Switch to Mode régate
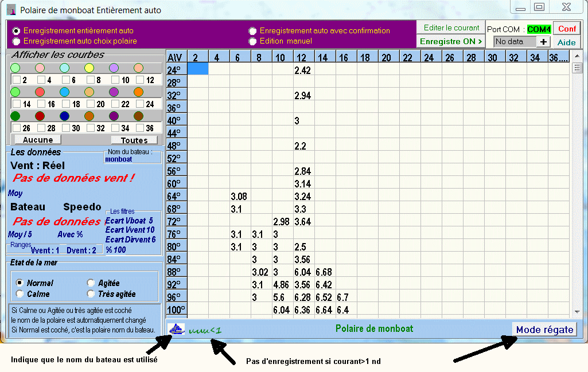The image size is (588, 372). tap(544, 330)
